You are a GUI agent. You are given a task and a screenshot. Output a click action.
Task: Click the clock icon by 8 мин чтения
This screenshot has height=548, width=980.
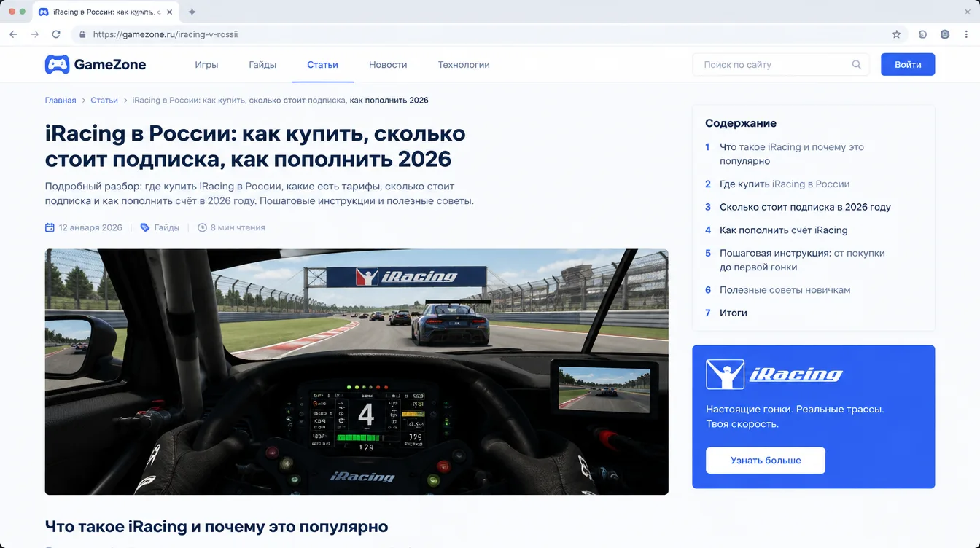coord(203,227)
